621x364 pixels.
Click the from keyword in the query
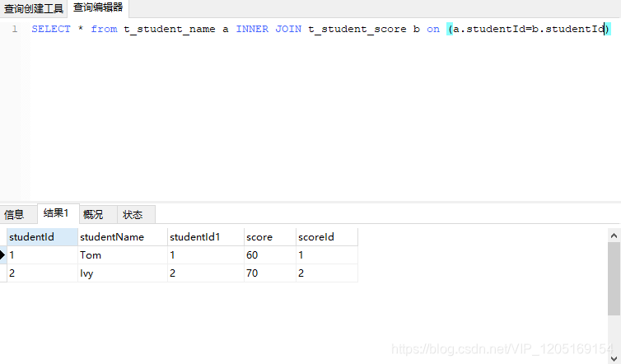(x=104, y=29)
